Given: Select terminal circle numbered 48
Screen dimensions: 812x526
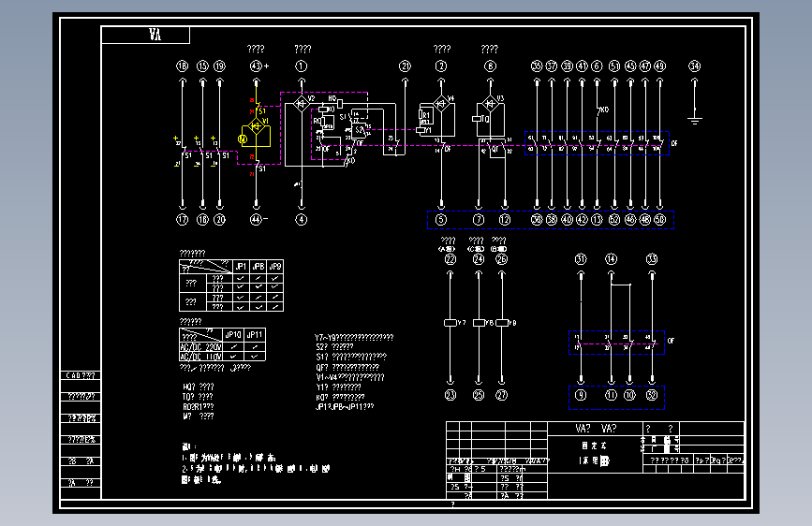Looking at the screenshot, I should click(644, 220).
